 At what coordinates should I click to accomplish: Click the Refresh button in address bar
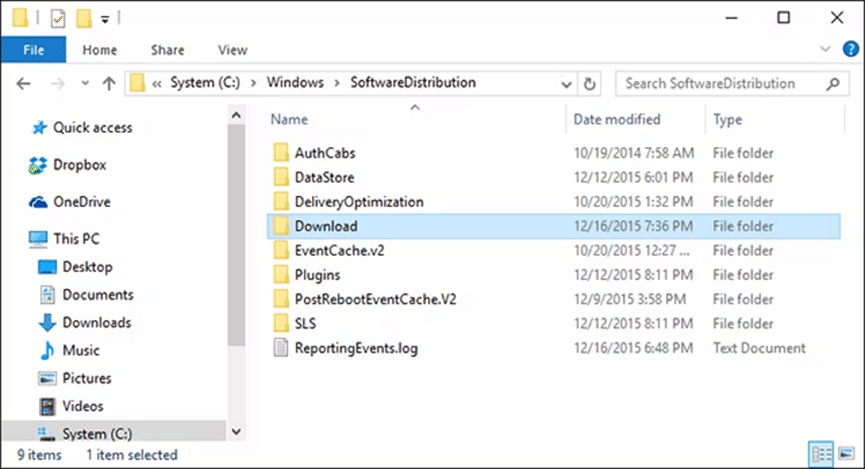(x=590, y=84)
